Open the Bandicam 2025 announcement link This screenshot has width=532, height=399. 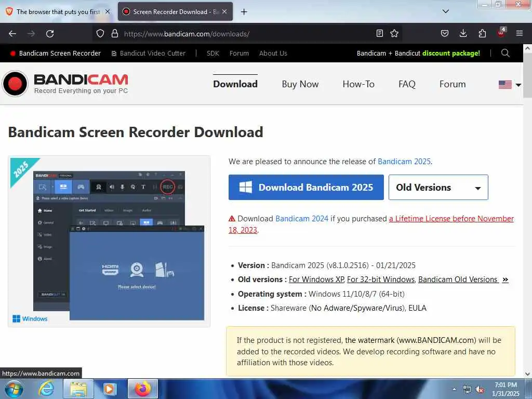[x=404, y=162]
